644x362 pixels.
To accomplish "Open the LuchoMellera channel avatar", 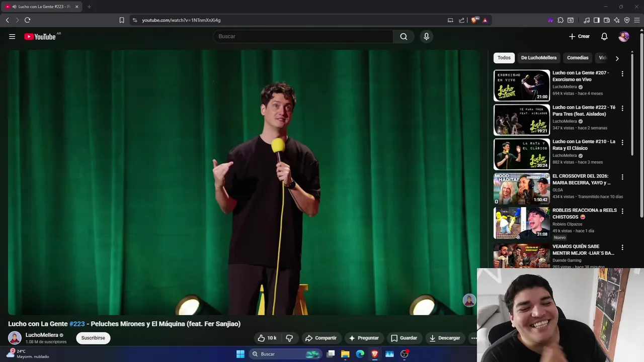I will click(15, 338).
